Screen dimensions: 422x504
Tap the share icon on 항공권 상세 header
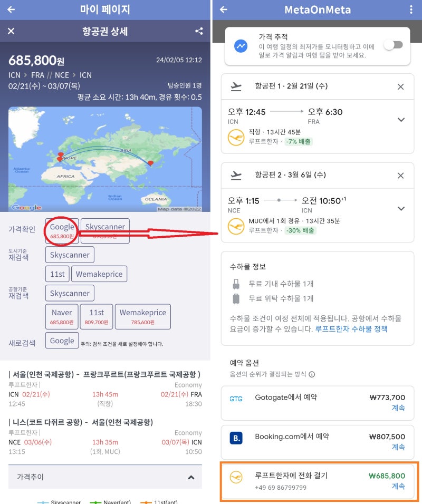tap(199, 31)
